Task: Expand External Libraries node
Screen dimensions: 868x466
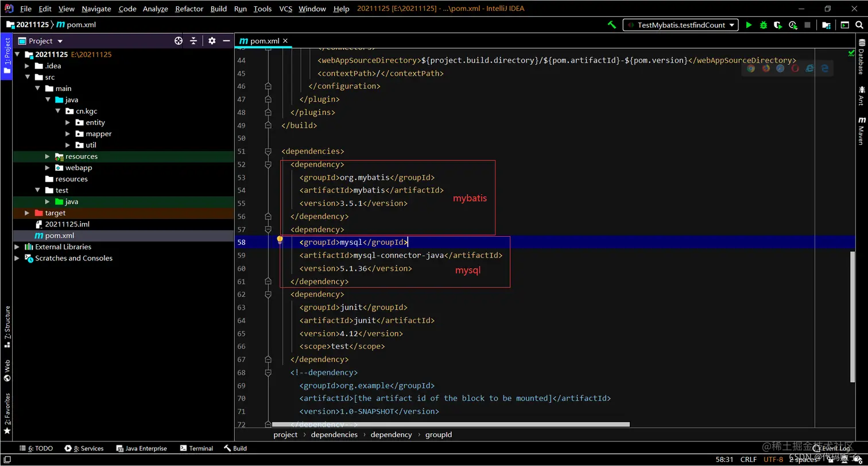Action: pyautogui.click(x=17, y=247)
